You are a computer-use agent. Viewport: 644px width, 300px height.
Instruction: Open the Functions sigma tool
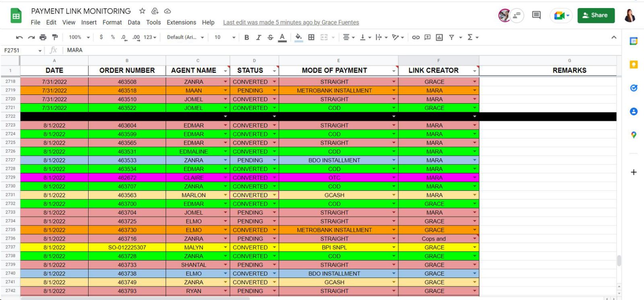tap(470, 37)
